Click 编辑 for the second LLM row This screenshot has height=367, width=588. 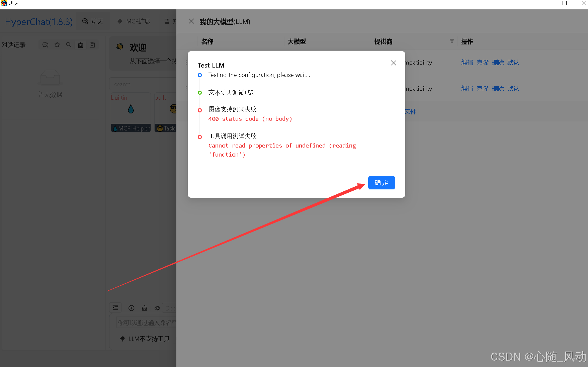click(x=467, y=89)
